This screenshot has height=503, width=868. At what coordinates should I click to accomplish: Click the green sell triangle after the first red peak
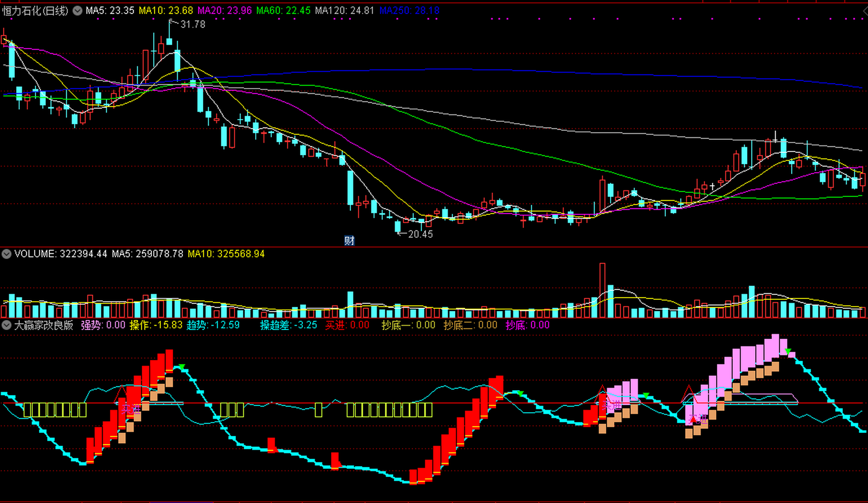pyautogui.click(x=182, y=367)
